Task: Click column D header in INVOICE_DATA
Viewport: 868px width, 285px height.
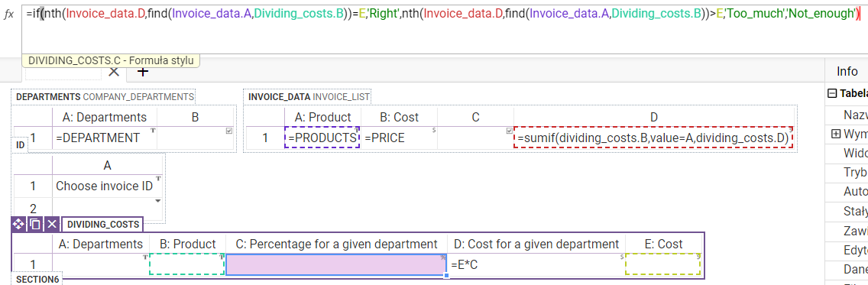Action: pyautogui.click(x=654, y=118)
